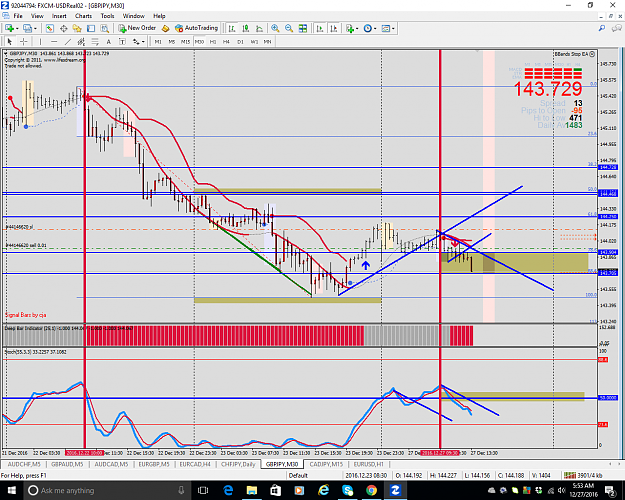Open the View menu
This screenshot has width=625, height=500.
37,16
